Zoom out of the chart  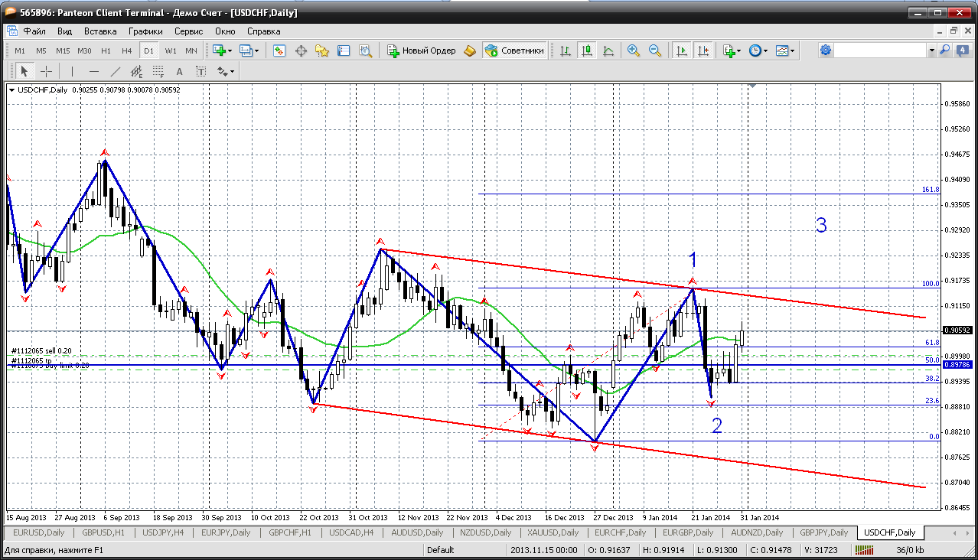(x=655, y=50)
